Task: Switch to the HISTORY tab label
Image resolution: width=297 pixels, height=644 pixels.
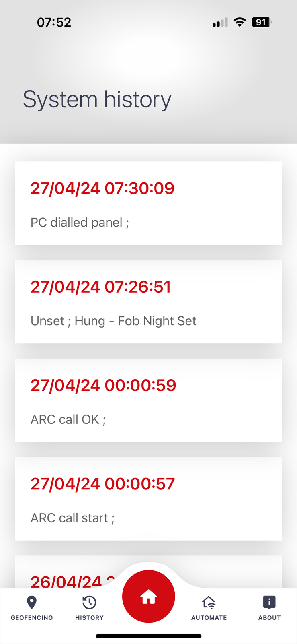Action: [89, 617]
